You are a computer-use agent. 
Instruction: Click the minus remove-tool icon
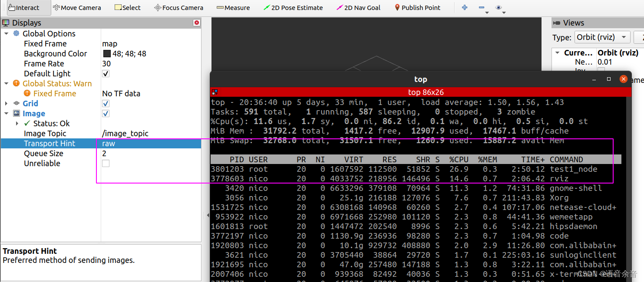(482, 7)
